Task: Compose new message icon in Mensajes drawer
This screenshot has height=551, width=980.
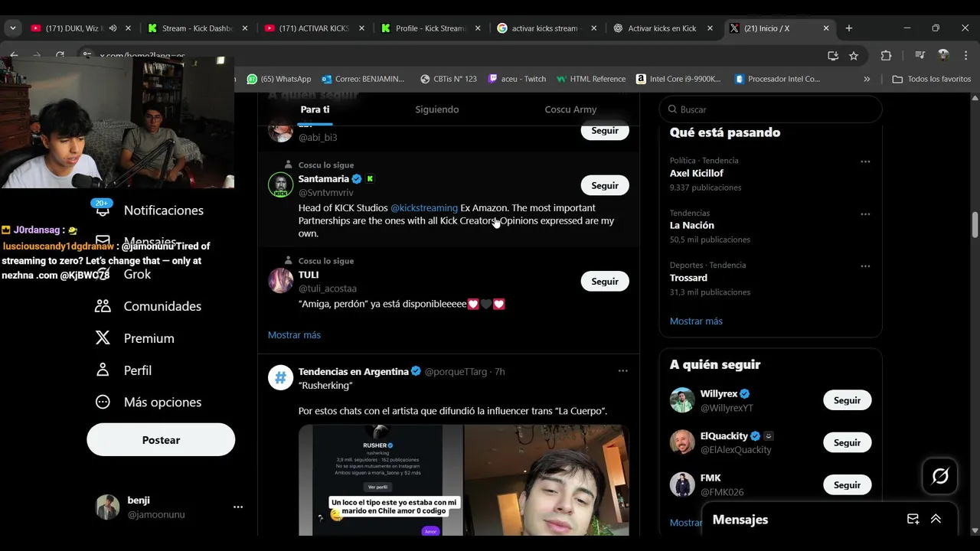Action: [x=913, y=519]
